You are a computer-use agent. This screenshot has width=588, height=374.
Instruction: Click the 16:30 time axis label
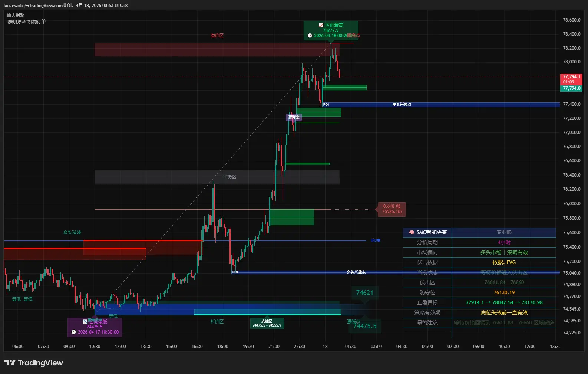[x=197, y=347]
